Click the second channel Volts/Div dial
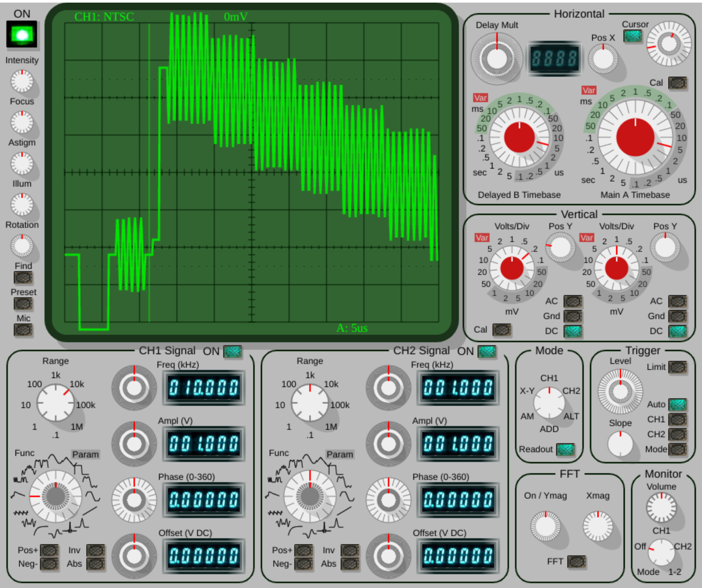This screenshot has height=588, width=702. pos(616,268)
